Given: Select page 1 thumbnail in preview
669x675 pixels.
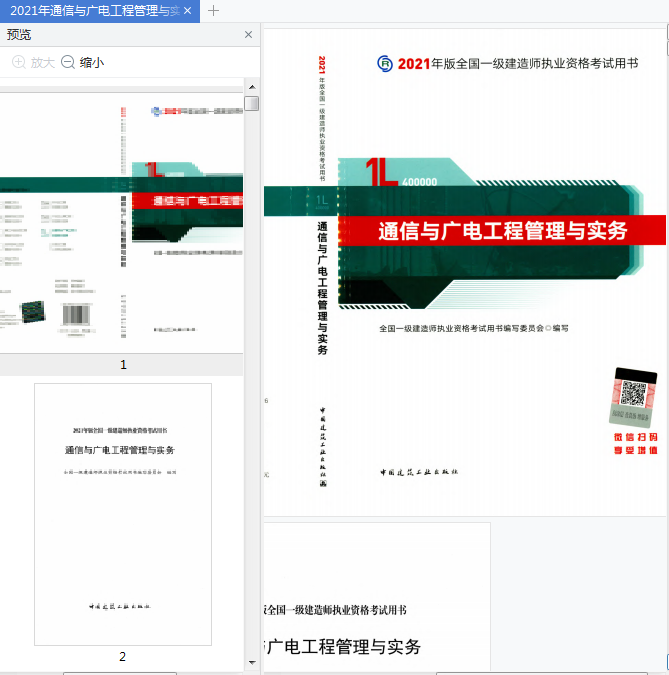Looking at the screenshot, I should pos(121,223).
